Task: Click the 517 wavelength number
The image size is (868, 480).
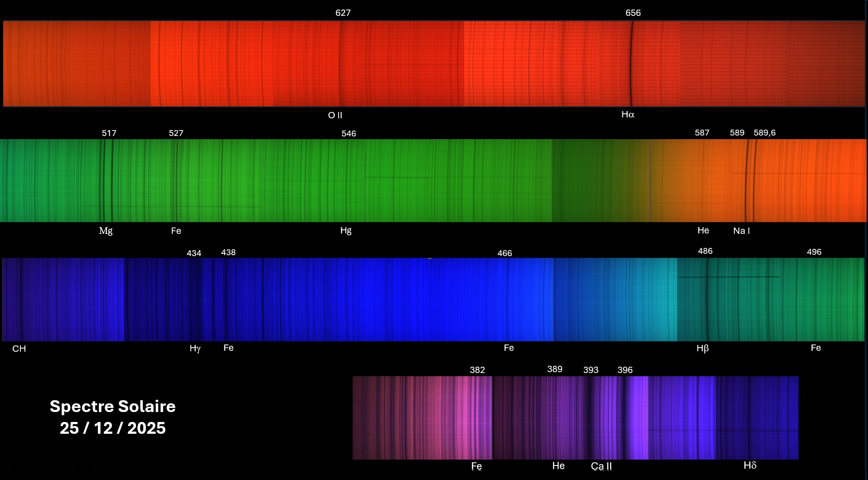Action: tap(109, 133)
